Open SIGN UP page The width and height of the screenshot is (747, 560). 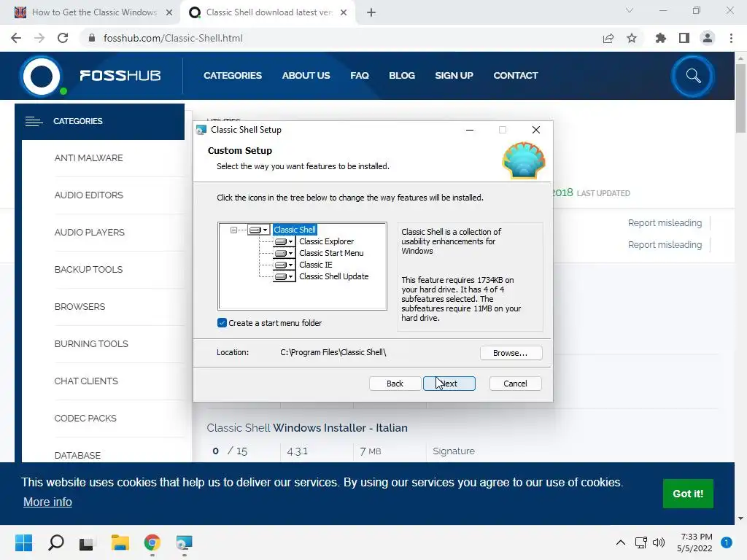(x=454, y=76)
